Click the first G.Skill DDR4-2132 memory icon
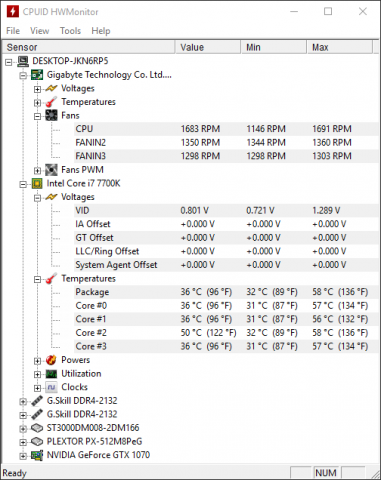Screen dimensions: 381x480 click(37, 401)
